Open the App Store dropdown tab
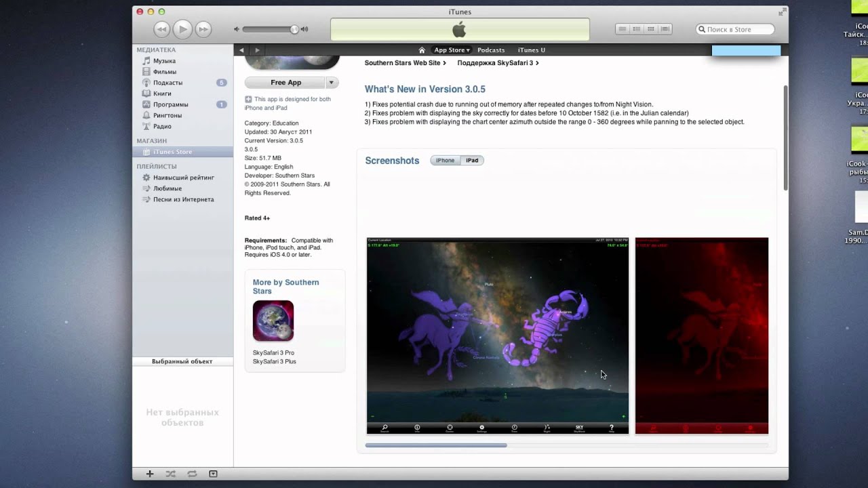This screenshot has width=868, height=488. pyautogui.click(x=452, y=50)
